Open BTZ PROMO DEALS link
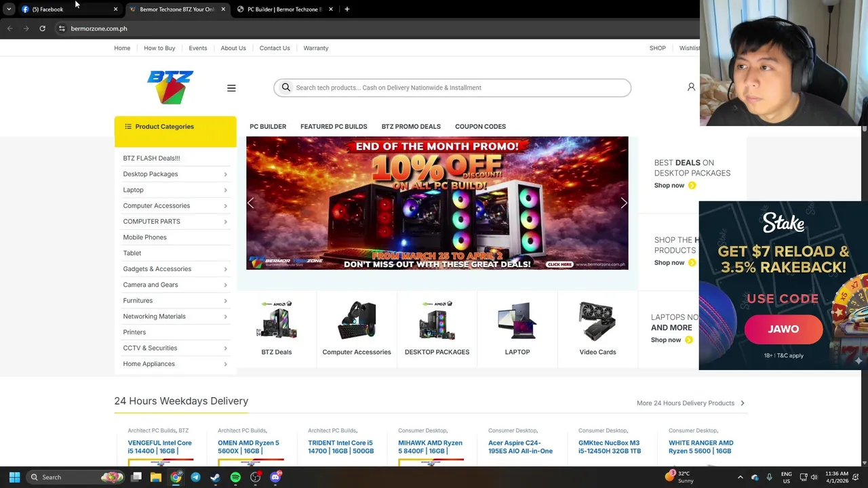 tap(411, 127)
